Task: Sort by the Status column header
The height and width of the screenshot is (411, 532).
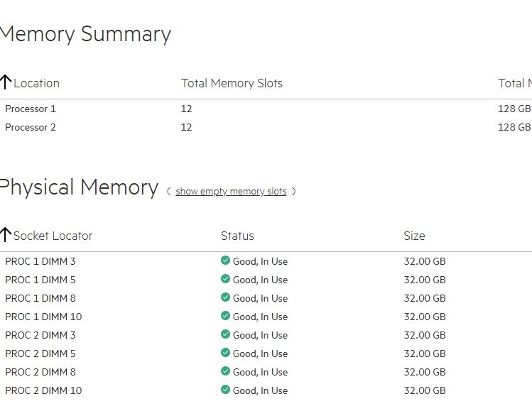Action: [237, 236]
